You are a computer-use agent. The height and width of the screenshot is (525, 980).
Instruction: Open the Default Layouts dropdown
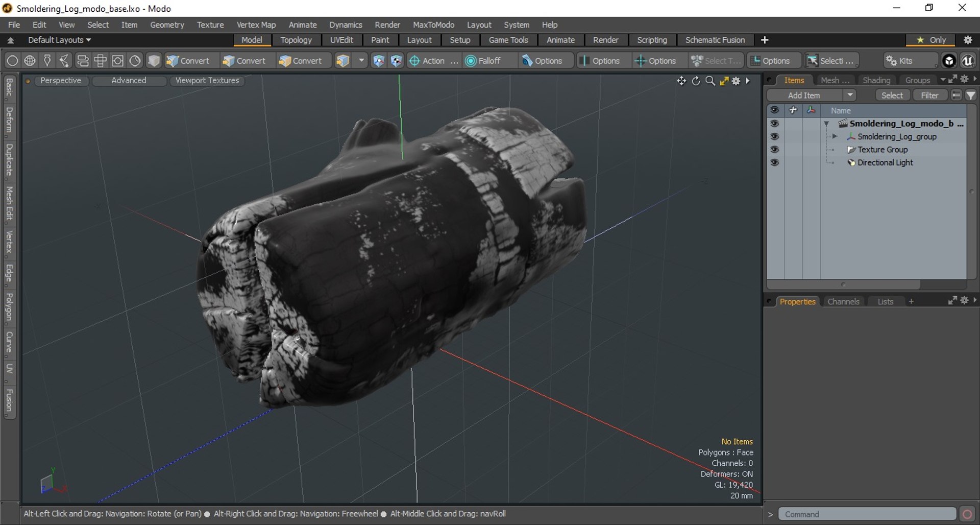tap(59, 40)
